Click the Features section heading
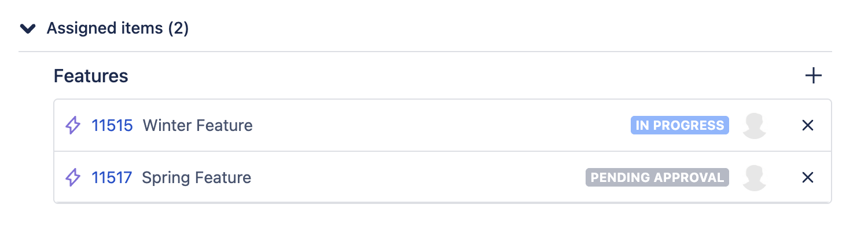The height and width of the screenshot is (248, 868). click(91, 76)
